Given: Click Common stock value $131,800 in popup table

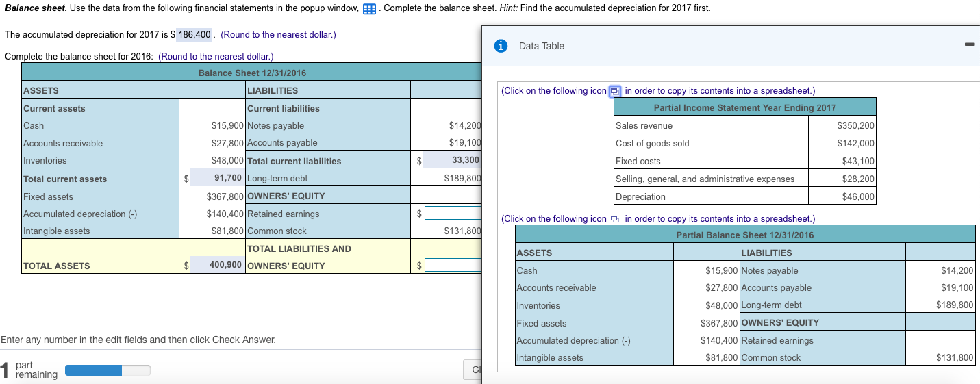Looking at the screenshot, I should click(955, 357).
